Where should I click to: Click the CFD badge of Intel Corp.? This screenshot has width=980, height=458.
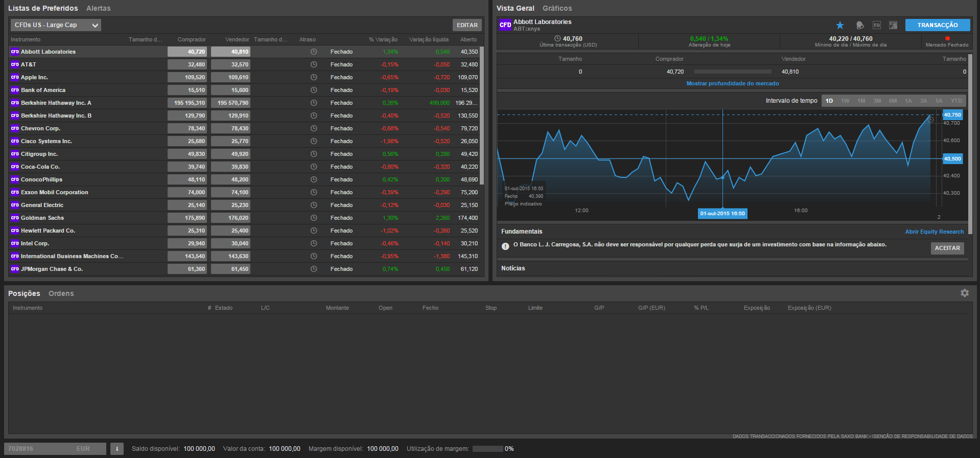coord(15,243)
